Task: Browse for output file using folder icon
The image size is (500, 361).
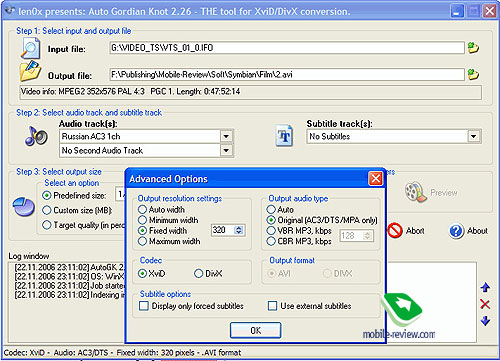Action: pos(473,74)
